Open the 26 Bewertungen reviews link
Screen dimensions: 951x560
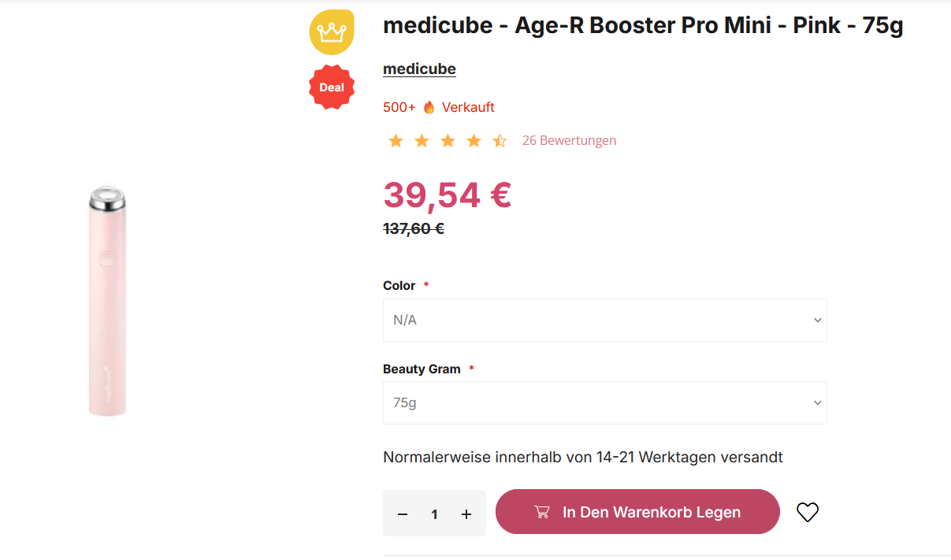pyautogui.click(x=569, y=141)
